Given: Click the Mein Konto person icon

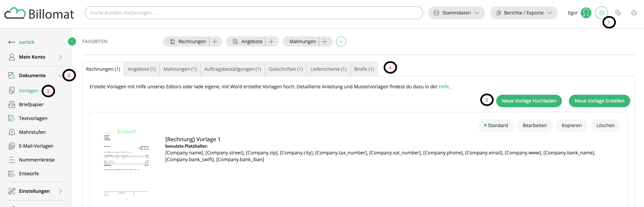Looking at the screenshot, I should 12,57.
